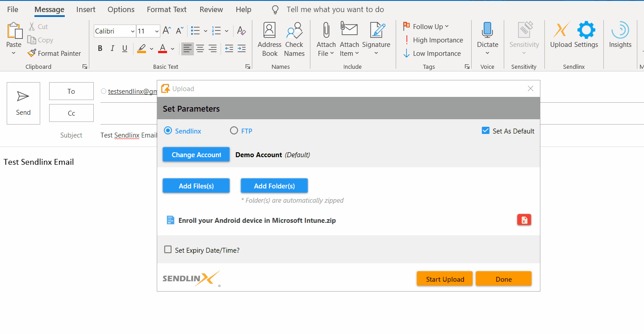Increase font size with the larger A icon
The height and width of the screenshot is (334, 644).
click(x=167, y=31)
